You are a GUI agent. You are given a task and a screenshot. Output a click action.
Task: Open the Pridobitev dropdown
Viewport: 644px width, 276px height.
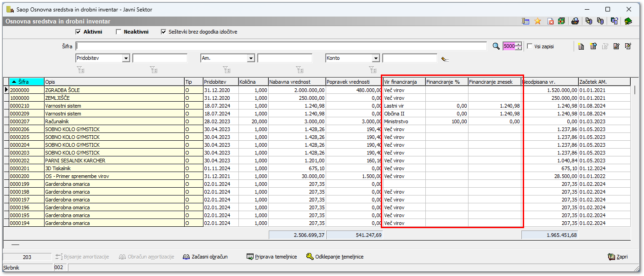pos(126,58)
